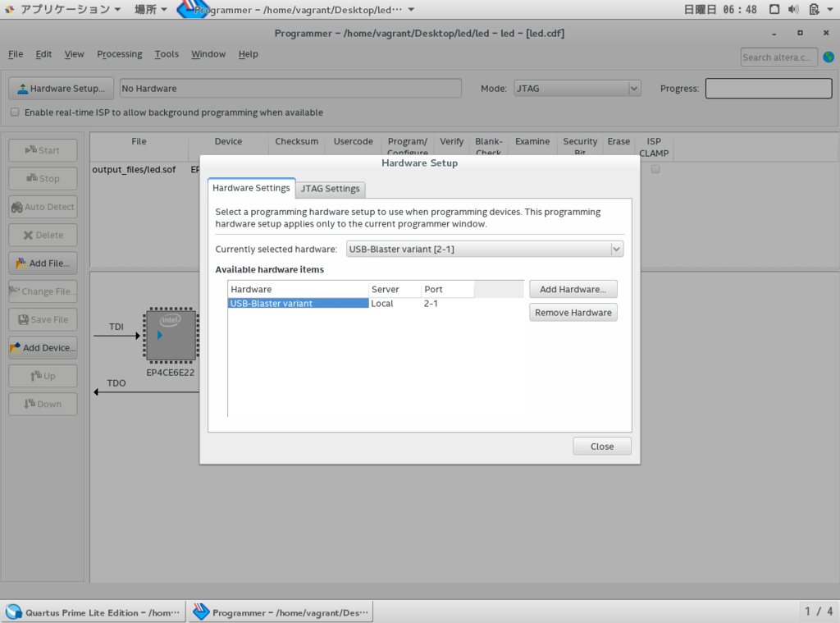This screenshot has width=840, height=623.
Task: Expand the top panel Programmer window menu
Action: point(296,10)
